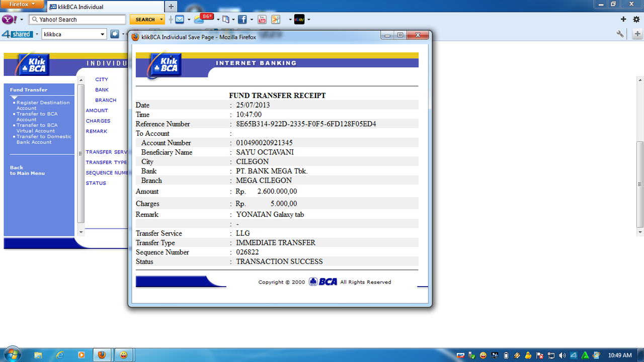Click the weather 86° icon
Image resolution: width=644 pixels, height=362 pixels.
pos(203,19)
